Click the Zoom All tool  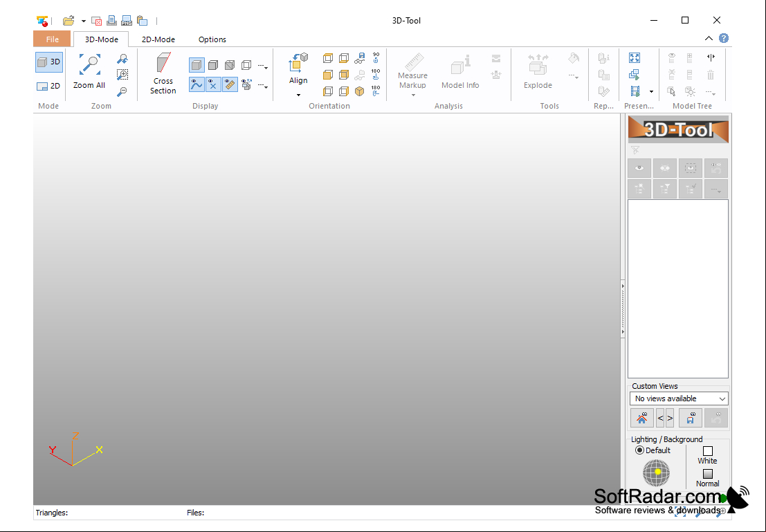coord(89,72)
